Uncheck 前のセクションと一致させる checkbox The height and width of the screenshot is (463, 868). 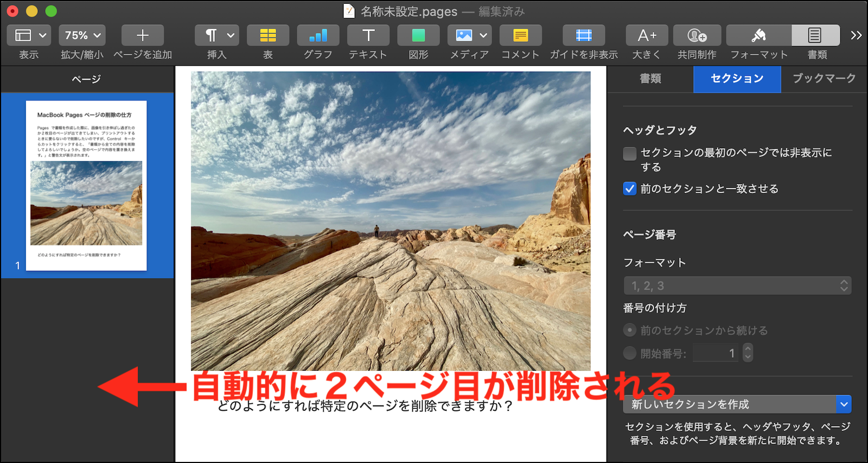[x=630, y=189]
